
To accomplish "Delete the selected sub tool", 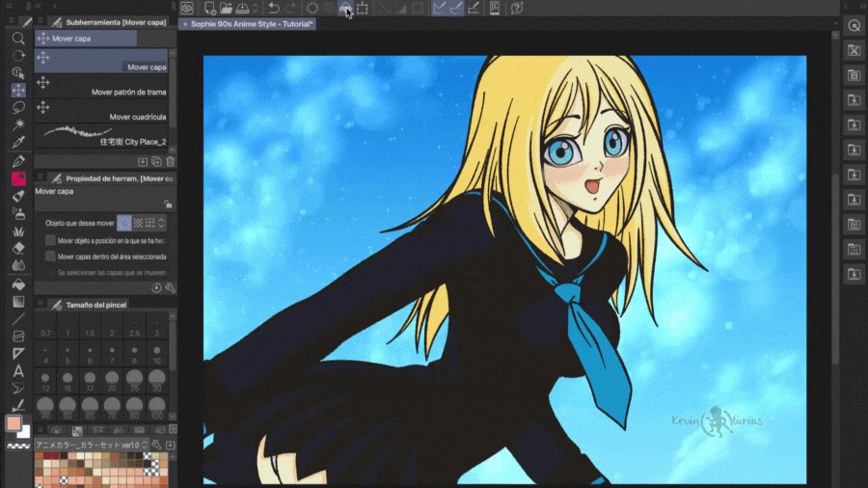I will point(171,162).
